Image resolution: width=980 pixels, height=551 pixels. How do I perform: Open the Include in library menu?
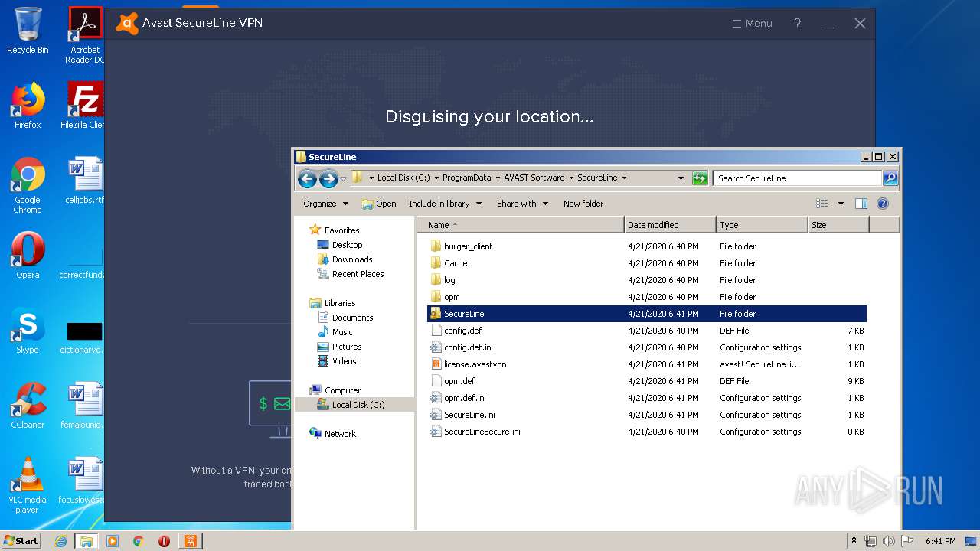pos(445,204)
